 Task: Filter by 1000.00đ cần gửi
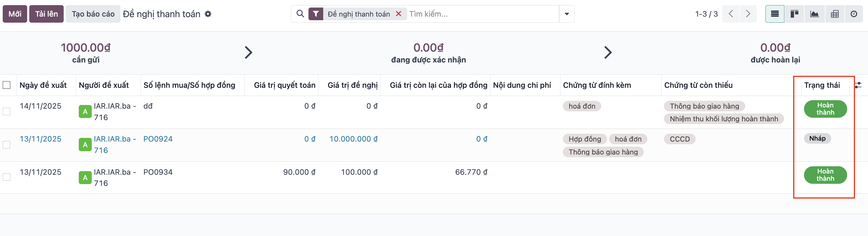pyautogui.click(x=86, y=53)
